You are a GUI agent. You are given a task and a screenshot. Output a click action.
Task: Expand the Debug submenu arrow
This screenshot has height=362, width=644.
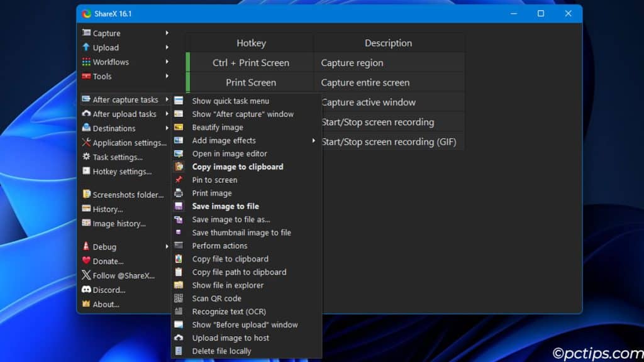point(167,246)
